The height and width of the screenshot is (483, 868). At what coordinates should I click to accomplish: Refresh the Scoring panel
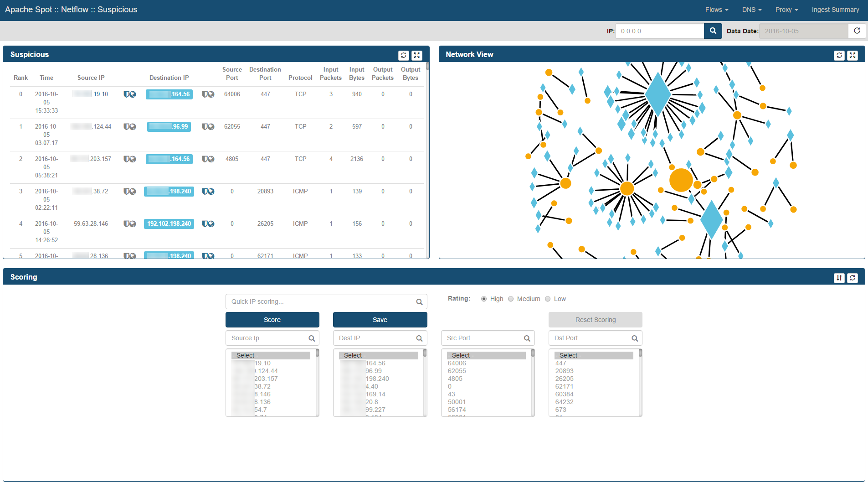(x=852, y=278)
